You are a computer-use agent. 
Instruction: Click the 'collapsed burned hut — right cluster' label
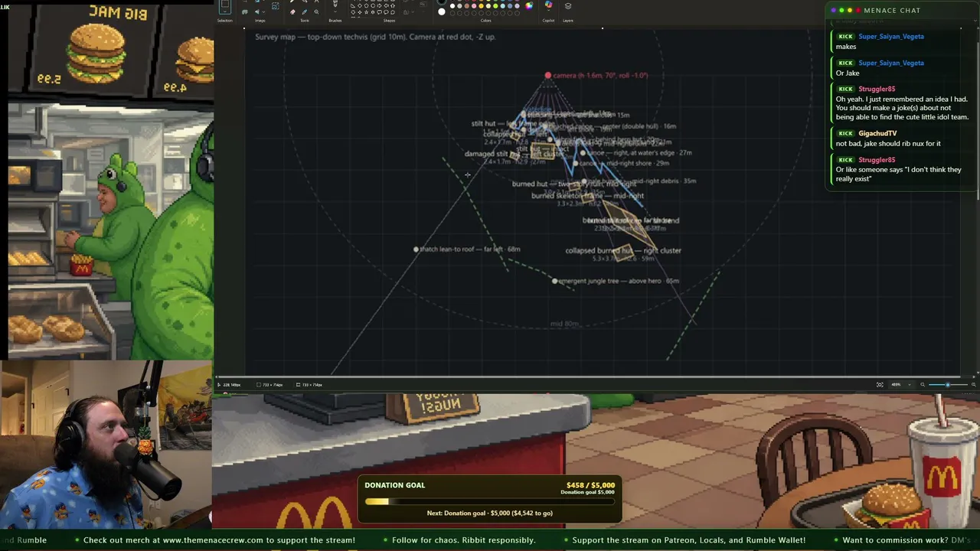(623, 250)
